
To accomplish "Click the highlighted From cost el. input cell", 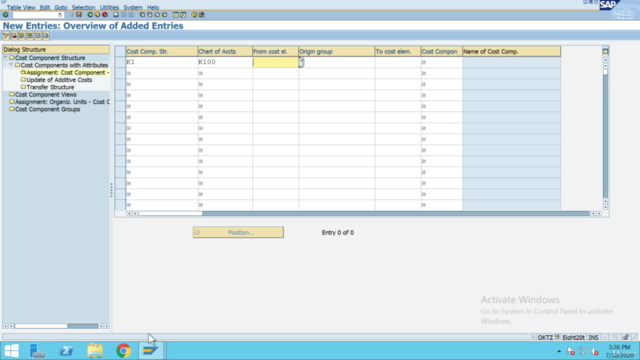I will [x=276, y=62].
